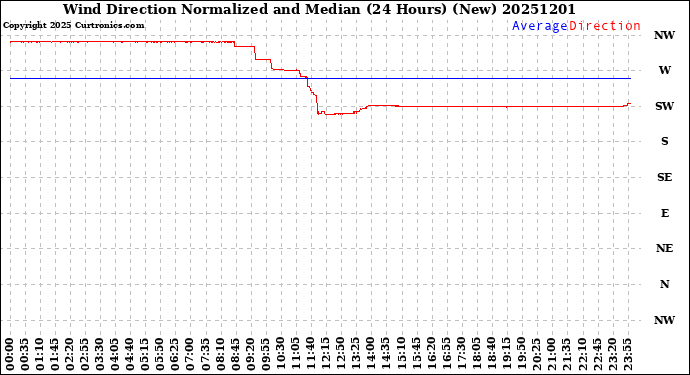Image resolution: width=690 pixels, height=375 pixels.
Task: Click the chart title text
Action: tap(319, 9)
